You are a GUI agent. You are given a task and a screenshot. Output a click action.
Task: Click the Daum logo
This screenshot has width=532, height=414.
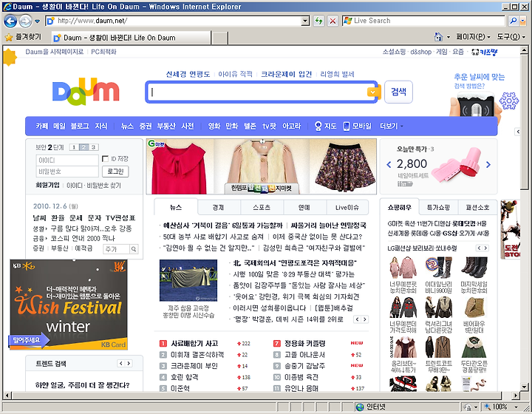86,92
